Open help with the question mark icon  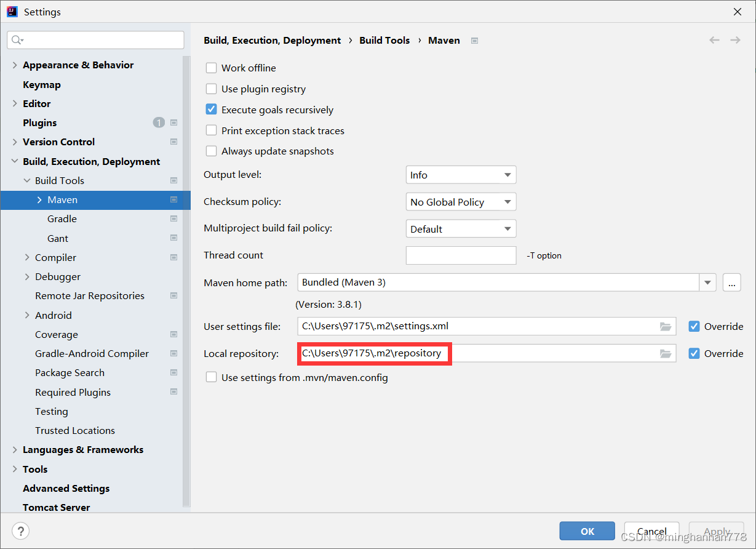pos(20,531)
